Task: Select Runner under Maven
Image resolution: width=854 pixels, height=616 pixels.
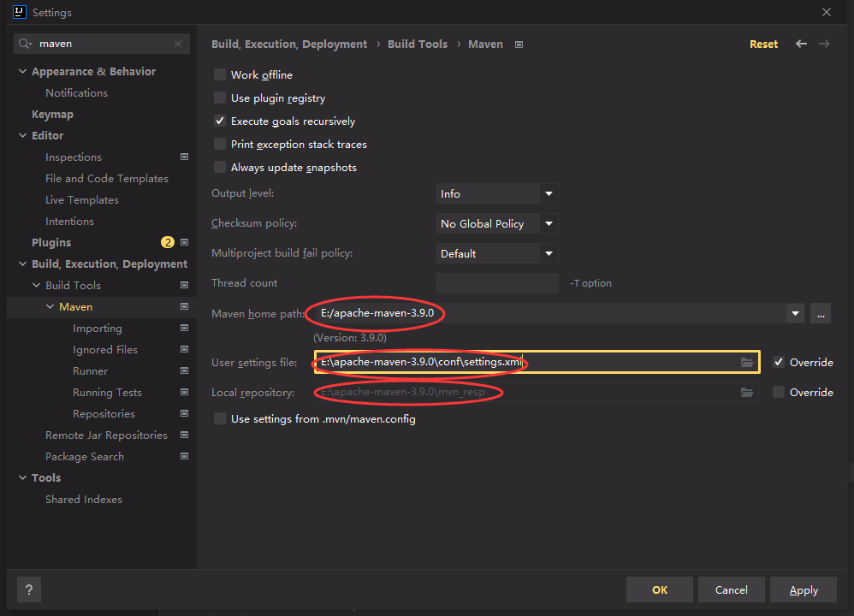Action: click(x=90, y=371)
